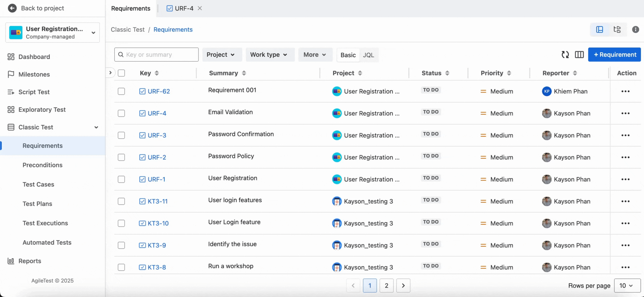Viewport: 644px width, 297px height.
Task: Select the Reports icon in the sidebar
Action: [11, 261]
